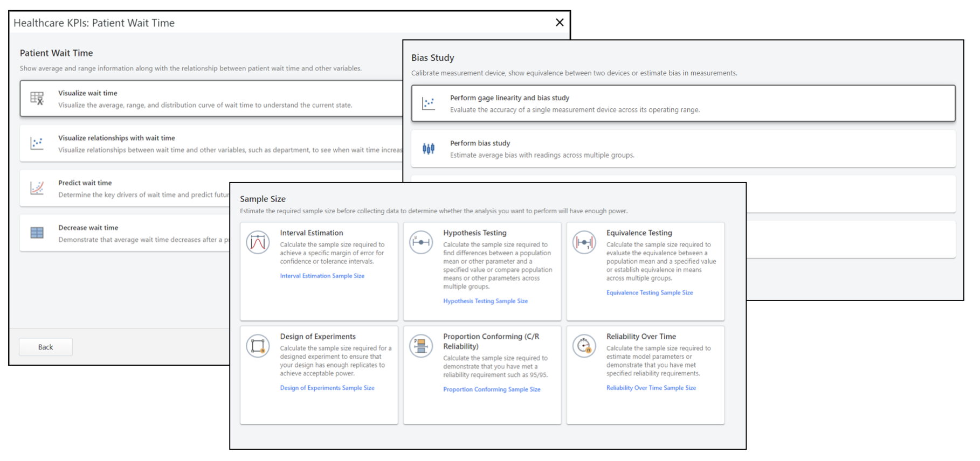The image size is (980, 461).
Task: Click the Bias Study panel heading
Action: [433, 58]
